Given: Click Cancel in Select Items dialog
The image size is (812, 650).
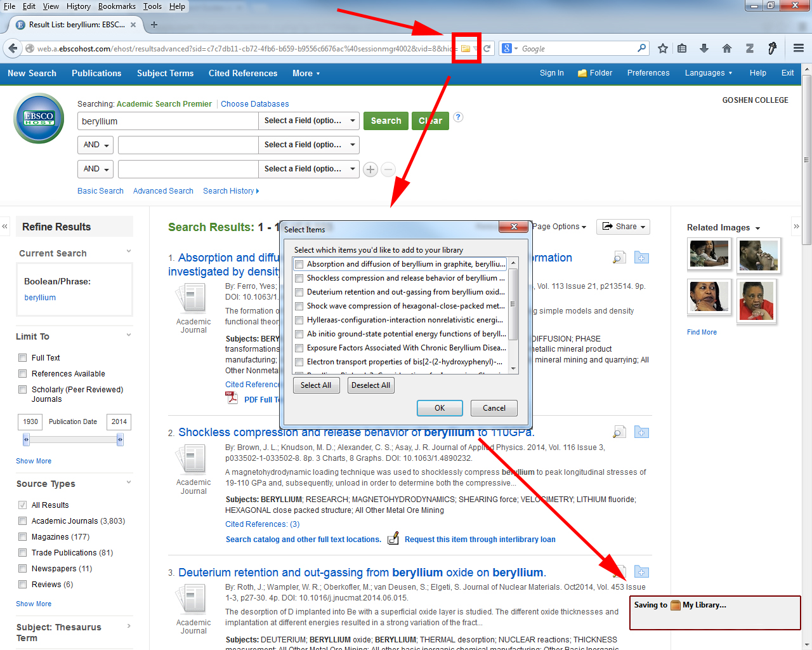Looking at the screenshot, I should point(494,408).
